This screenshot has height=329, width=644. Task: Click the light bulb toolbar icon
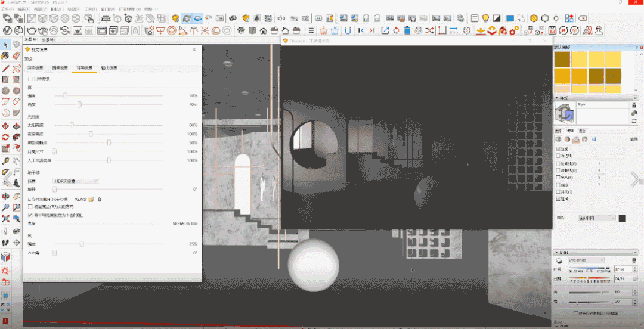pyautogui.click(x=485, y=18)
